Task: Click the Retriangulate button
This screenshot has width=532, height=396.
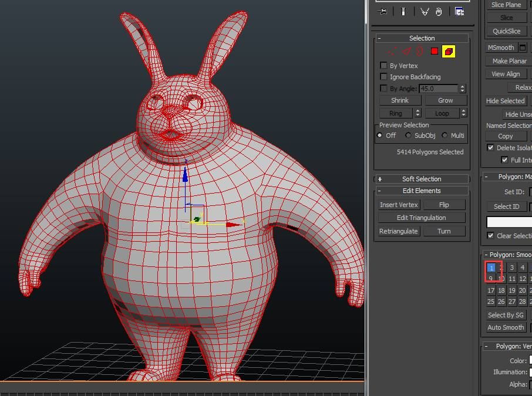Action: click(x=399, y=231)
